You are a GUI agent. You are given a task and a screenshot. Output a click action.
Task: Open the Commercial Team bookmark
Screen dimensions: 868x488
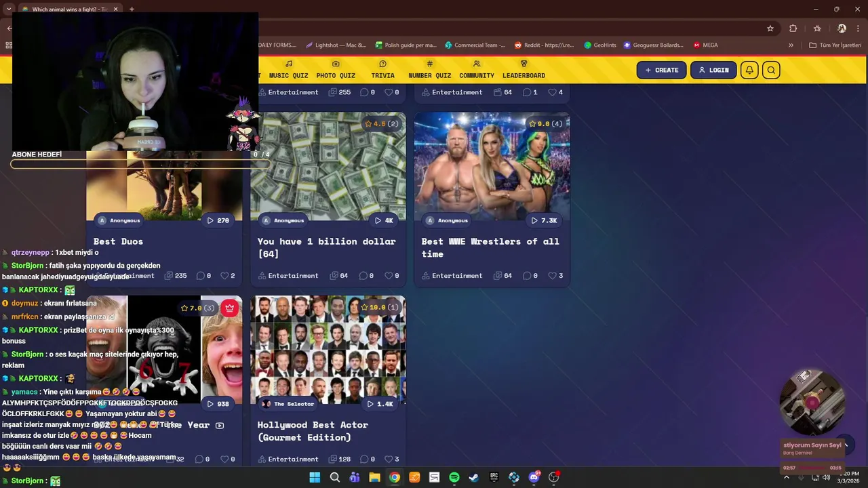[475, 45]
